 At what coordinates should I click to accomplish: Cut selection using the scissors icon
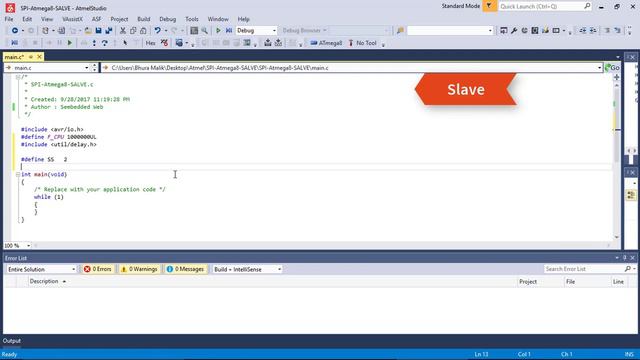click(x=122, y=31)
